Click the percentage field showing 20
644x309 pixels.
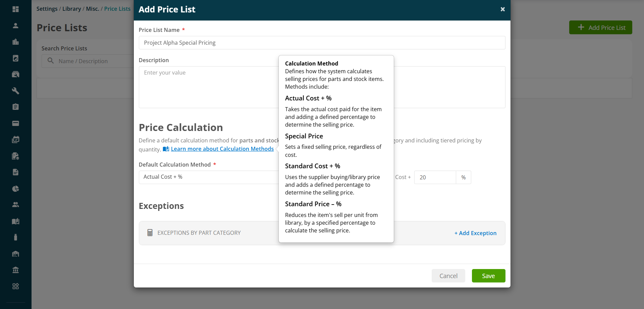coord(435,177)
